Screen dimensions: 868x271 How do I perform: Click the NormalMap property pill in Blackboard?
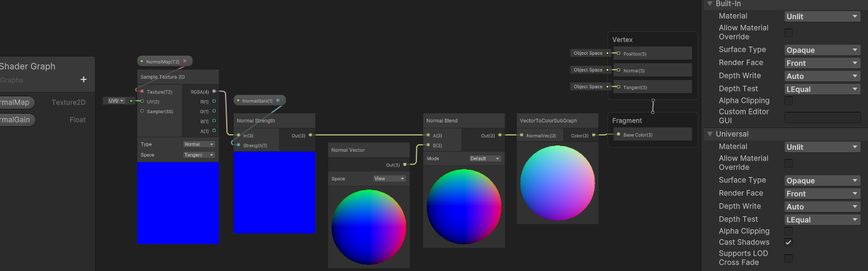(17, 103)
